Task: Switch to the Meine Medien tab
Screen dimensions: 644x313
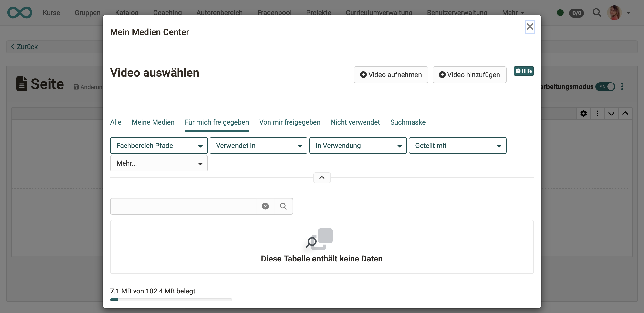Action: coord(153,122)
